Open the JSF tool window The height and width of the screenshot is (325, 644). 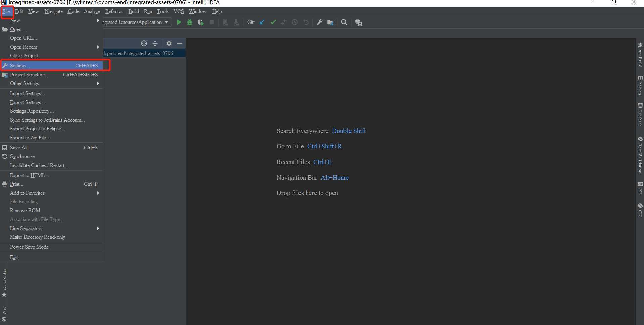point(640,188)
